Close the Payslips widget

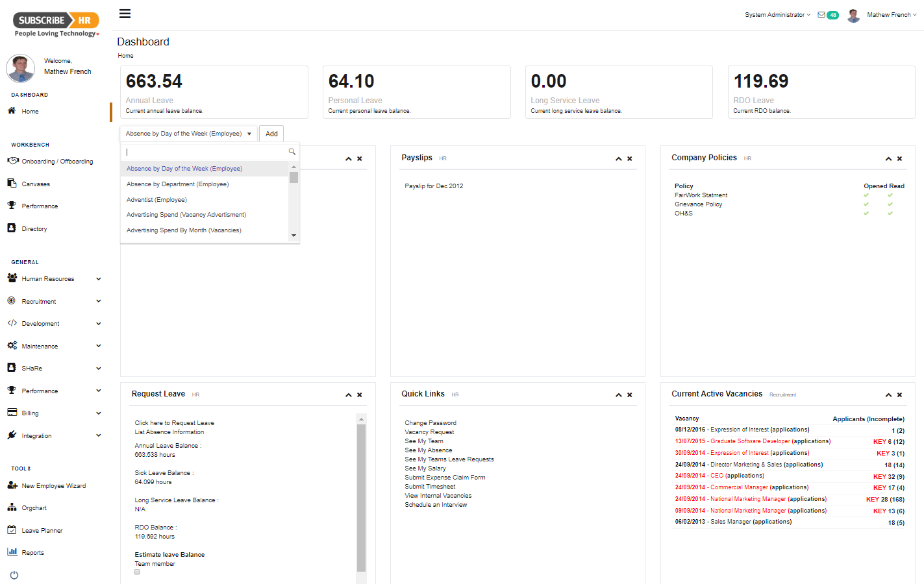pyautogui.click(x=629, y=158)
